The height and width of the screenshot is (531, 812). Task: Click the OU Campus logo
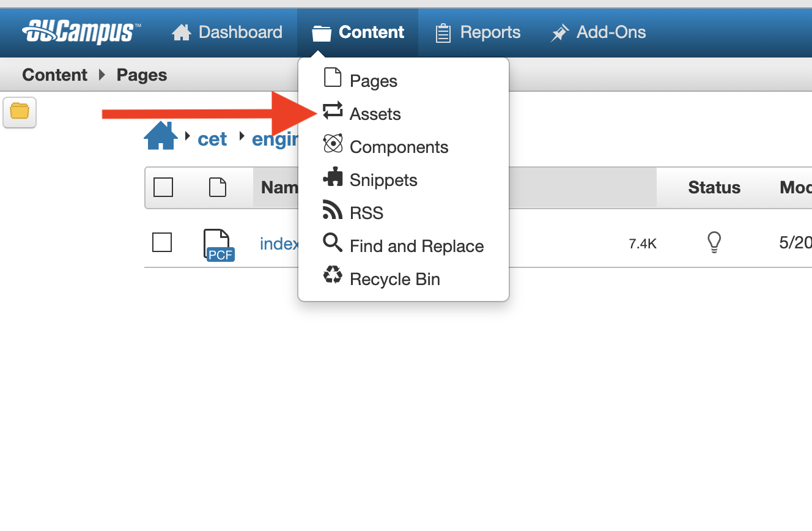click(x=81, y=32)
